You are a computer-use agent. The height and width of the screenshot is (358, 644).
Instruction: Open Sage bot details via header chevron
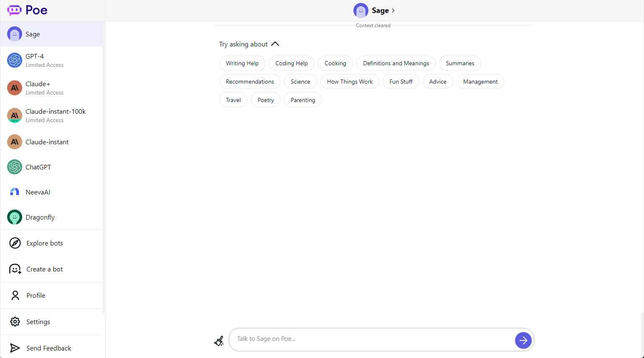pyautogui.click(x=393, y=10)
